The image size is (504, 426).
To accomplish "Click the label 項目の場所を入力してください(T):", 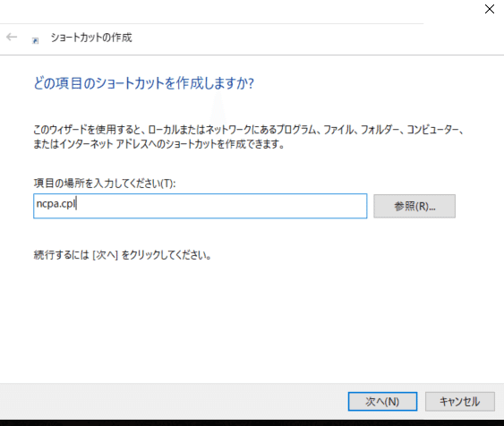I will click(105, 183).
